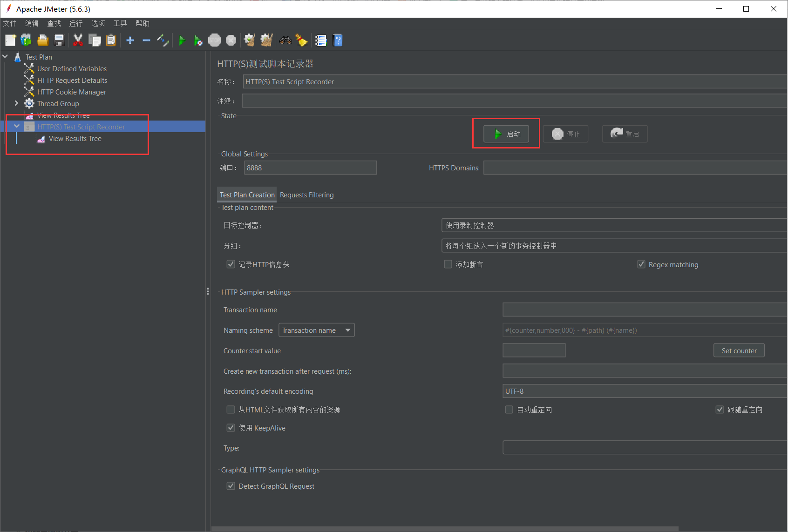Viewport: 788px width, 532px height.
Task: Click the 端口 port field with 8888
Action: pyautogui.click(x=311, y=168)
